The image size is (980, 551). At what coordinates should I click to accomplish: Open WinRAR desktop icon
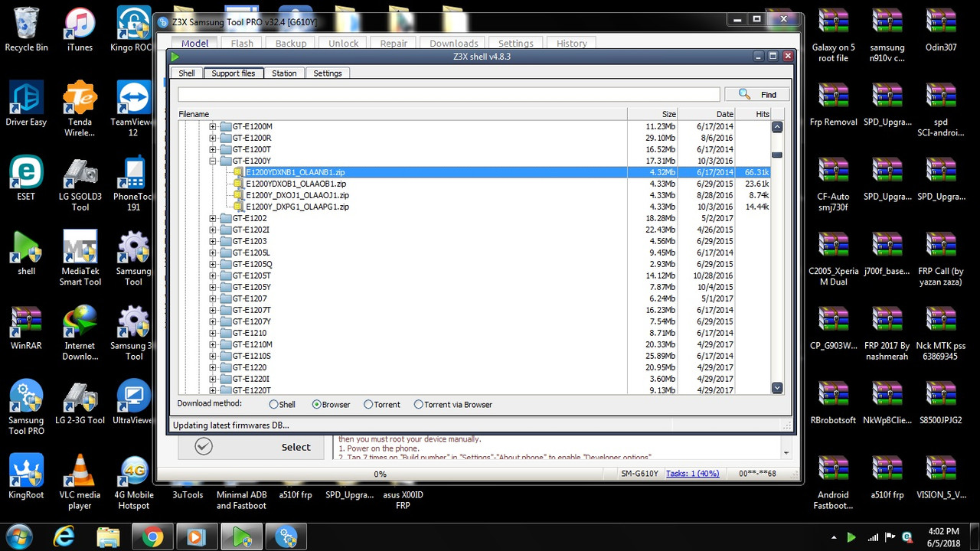(x=26, y=328)
